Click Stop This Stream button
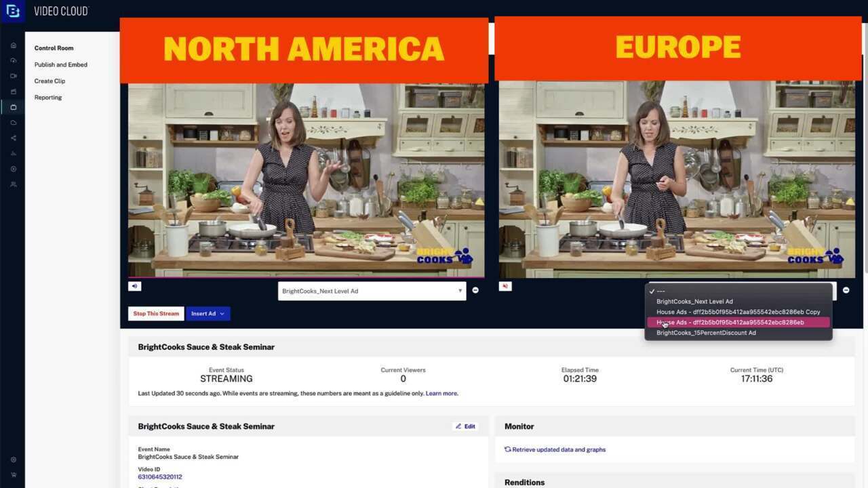 pyautogui.click(x=156, y=314)
